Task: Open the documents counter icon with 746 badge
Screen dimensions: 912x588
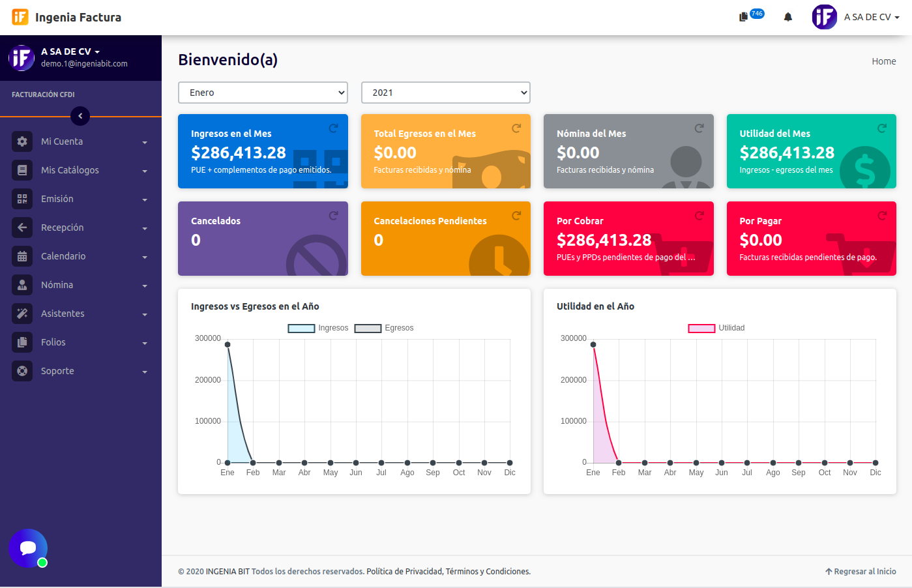Action: pos(744,18)
